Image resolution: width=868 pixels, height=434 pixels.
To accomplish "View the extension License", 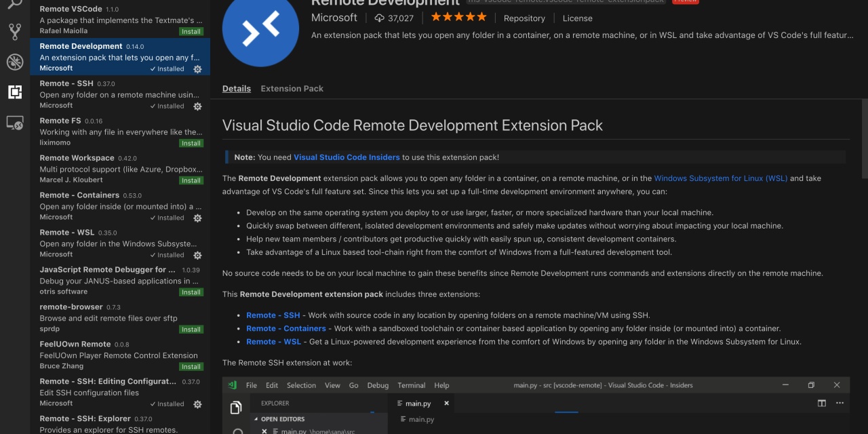I will point(577,18).
